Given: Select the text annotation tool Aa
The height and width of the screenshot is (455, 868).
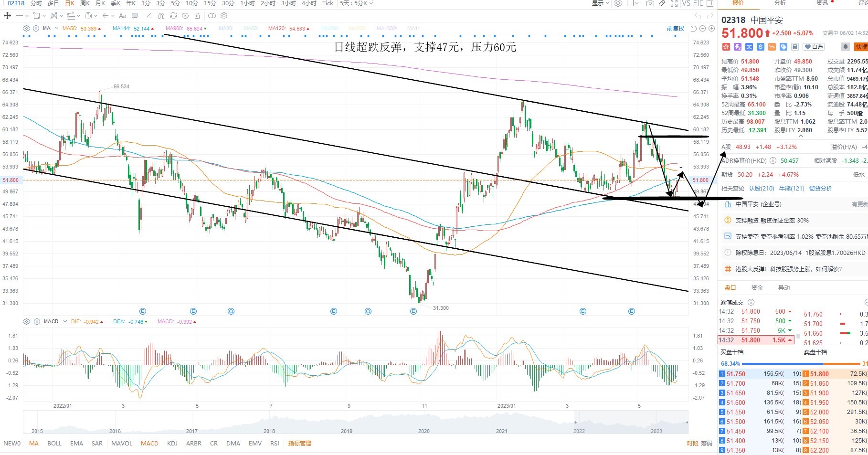Looking at the screenshot, I should coord(123,16).
